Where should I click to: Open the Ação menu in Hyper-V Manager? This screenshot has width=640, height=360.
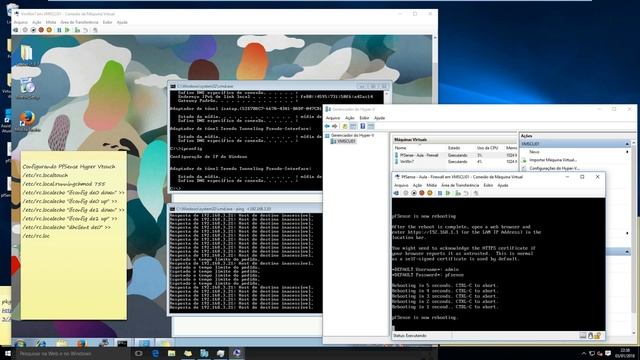tap(350, 118)
